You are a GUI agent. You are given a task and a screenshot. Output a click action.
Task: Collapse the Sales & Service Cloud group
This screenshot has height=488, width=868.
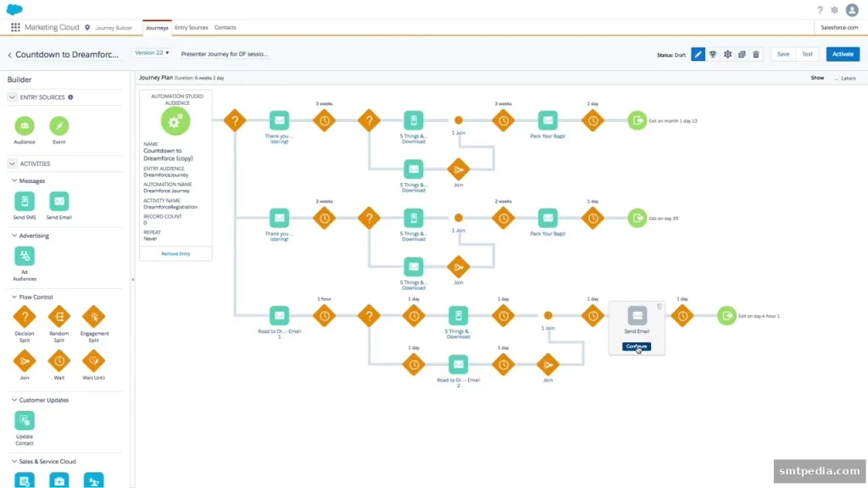14,462
